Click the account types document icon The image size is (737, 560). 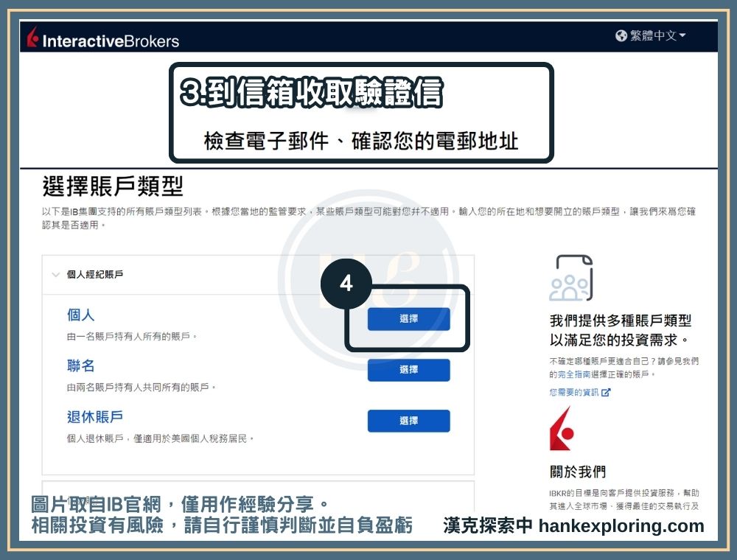570,278
